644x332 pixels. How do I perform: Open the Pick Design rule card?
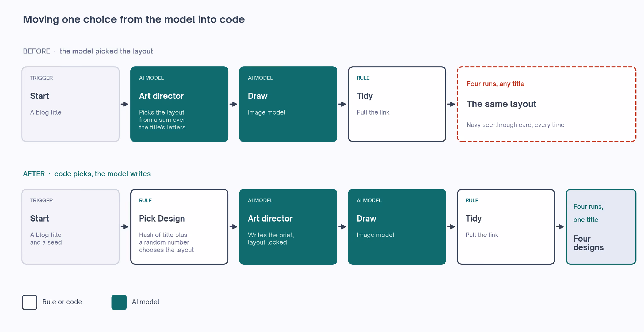(x=179, y=227)
